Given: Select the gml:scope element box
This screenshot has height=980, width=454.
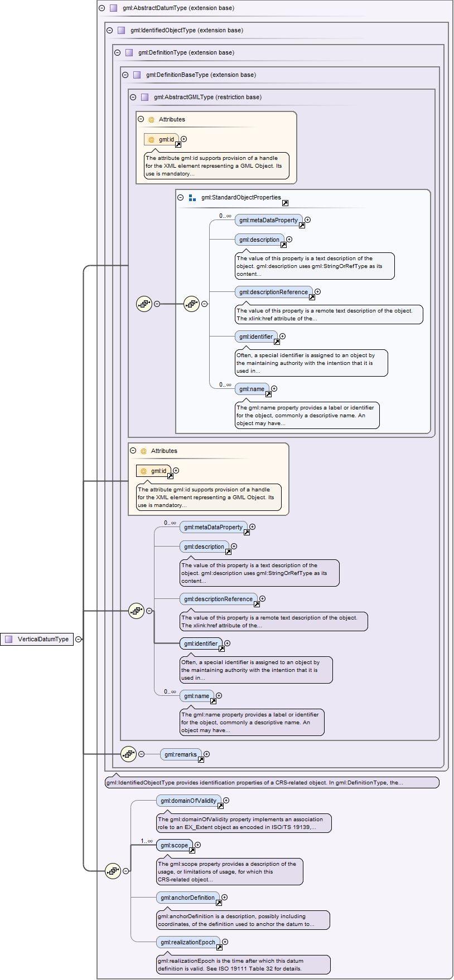Looking at the screenshot, I should pos(174,845).
